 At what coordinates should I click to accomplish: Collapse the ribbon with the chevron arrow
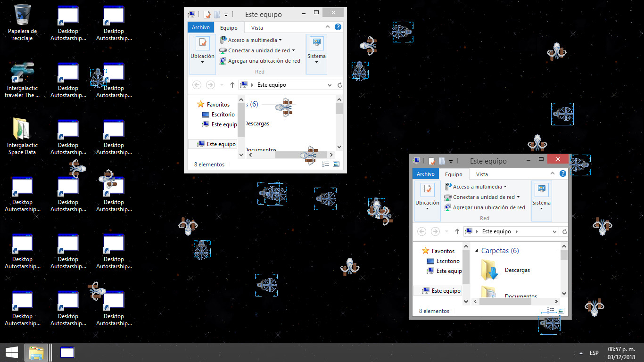click(553, 174)
